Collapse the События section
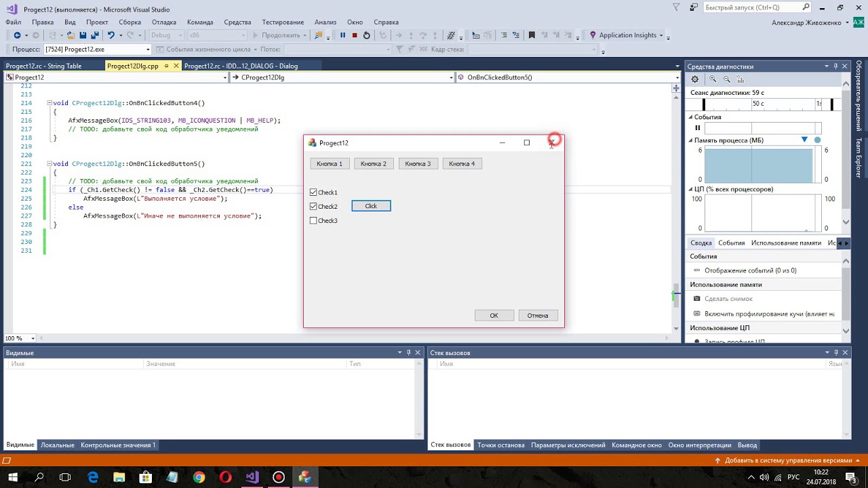 tap(691, 117)
